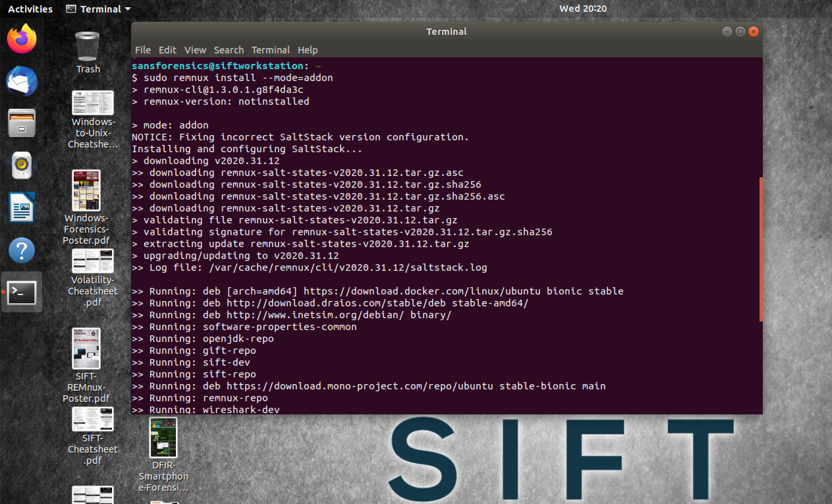Click the 'mode: addon' output line
The width and height of the screenshot is (832, 504).
point(170,125)
